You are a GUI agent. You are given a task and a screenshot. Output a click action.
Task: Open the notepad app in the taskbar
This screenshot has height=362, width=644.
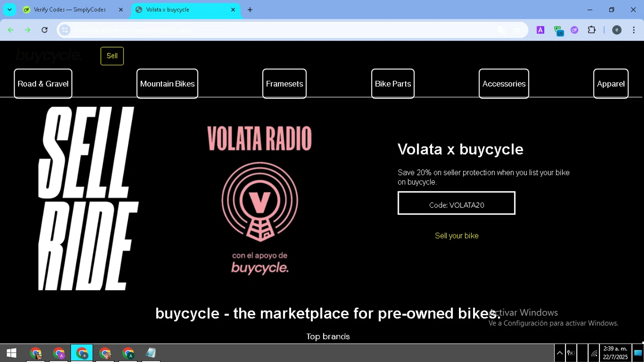pyautogui.click(x=151, y=353)
